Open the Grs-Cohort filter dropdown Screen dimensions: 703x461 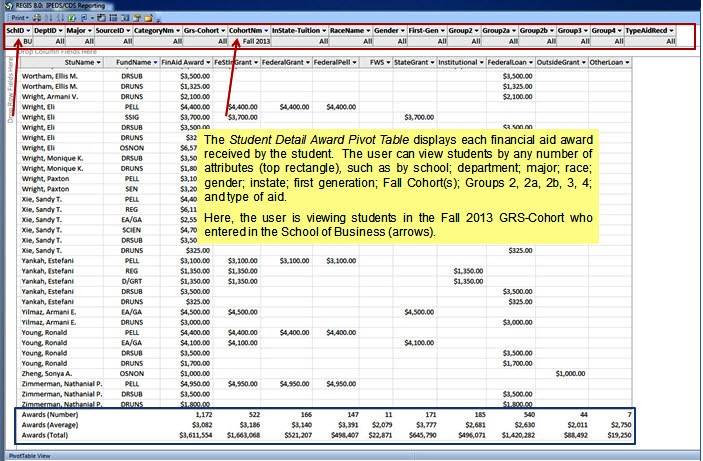223,30
